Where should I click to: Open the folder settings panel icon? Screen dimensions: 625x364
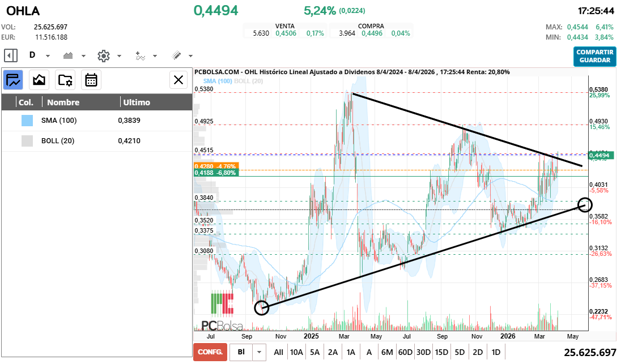65,80
